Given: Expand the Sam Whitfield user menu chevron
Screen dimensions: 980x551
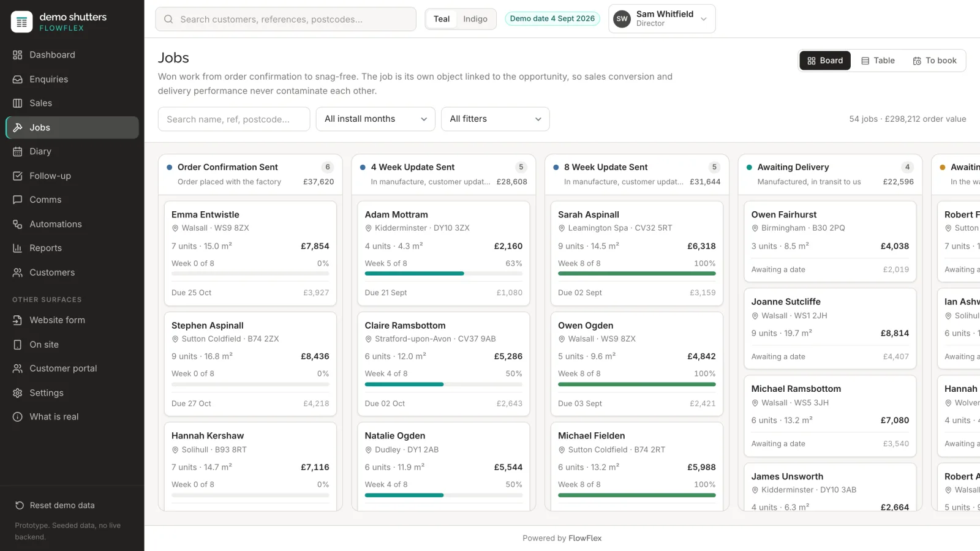Looking at the screenshot, I should tap(704, 19).
